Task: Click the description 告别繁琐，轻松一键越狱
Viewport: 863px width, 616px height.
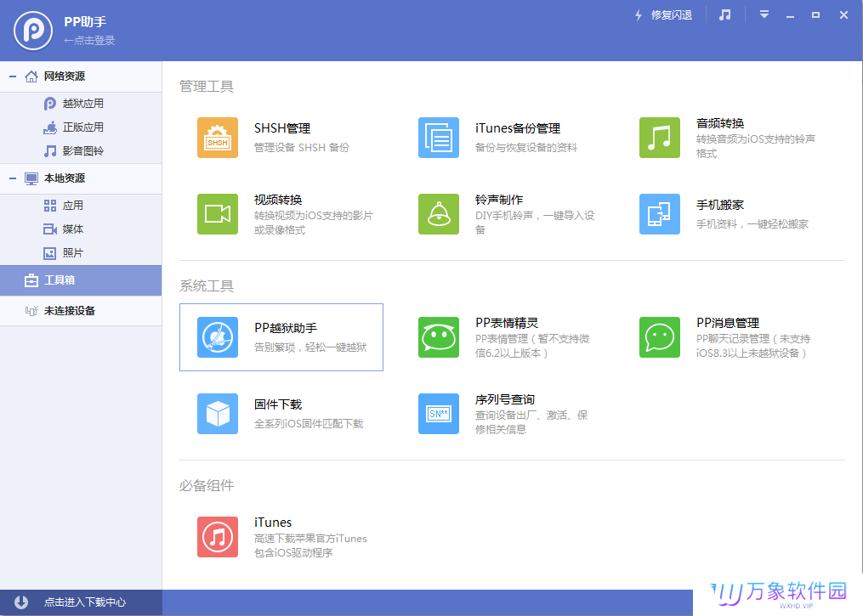Action: (310, 347)
